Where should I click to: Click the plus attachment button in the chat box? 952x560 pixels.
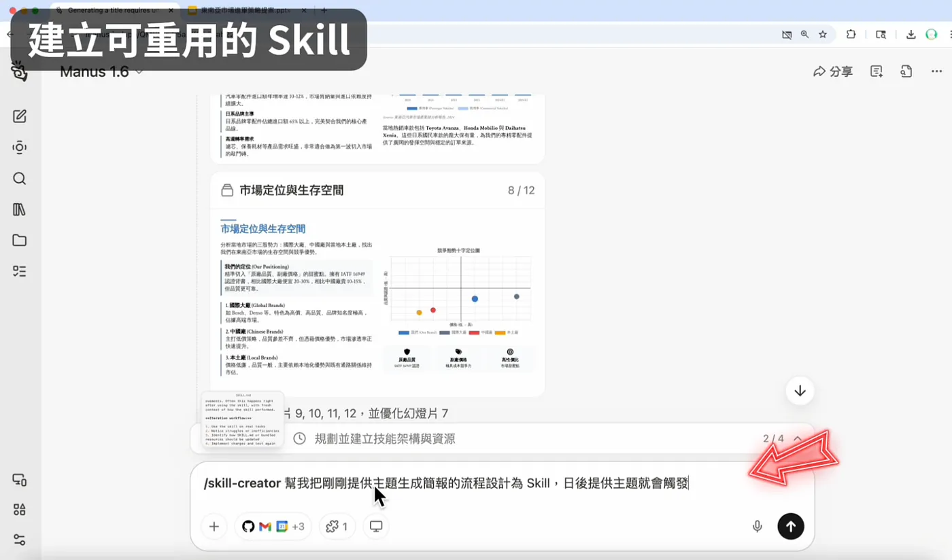click(x=214, y=526)
